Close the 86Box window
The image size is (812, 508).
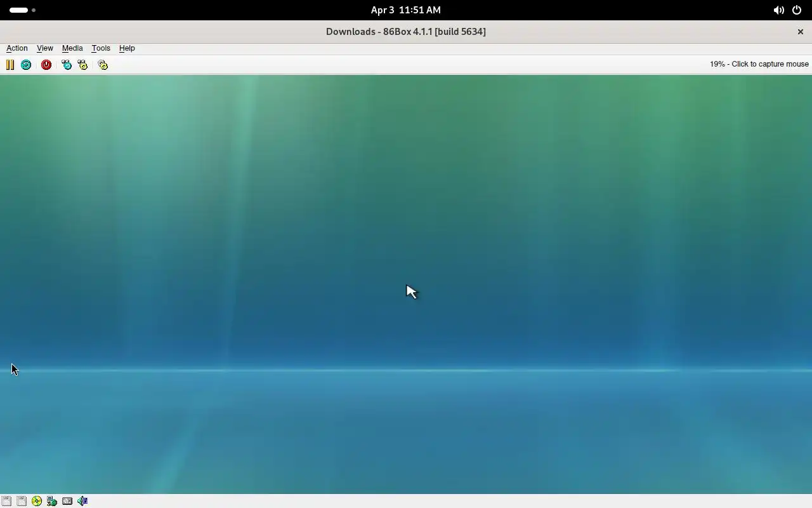[801, 32]
